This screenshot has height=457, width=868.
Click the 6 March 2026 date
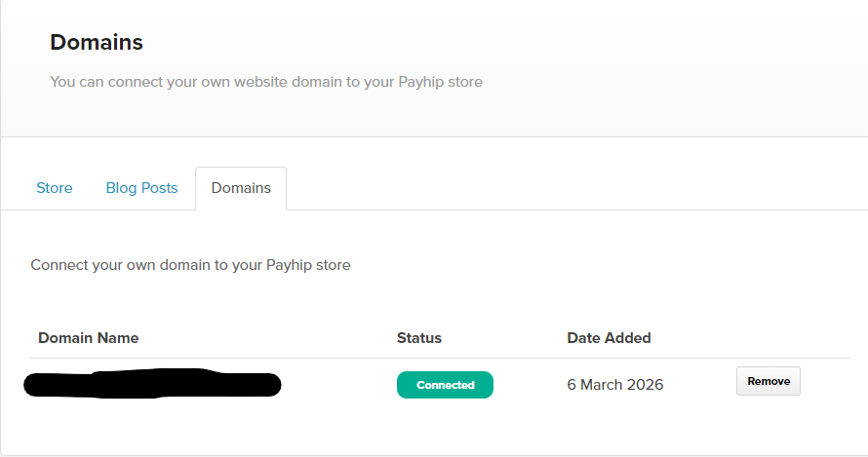[614, 385]
